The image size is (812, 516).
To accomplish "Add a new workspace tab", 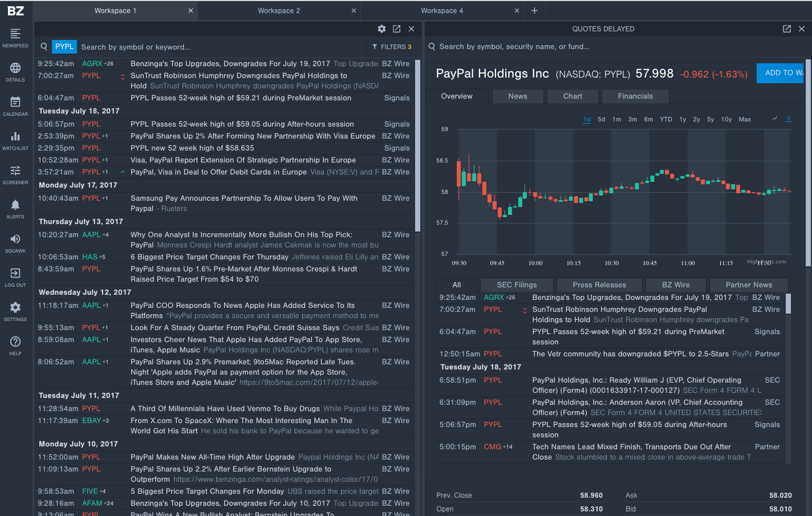I will pos(534,10).
